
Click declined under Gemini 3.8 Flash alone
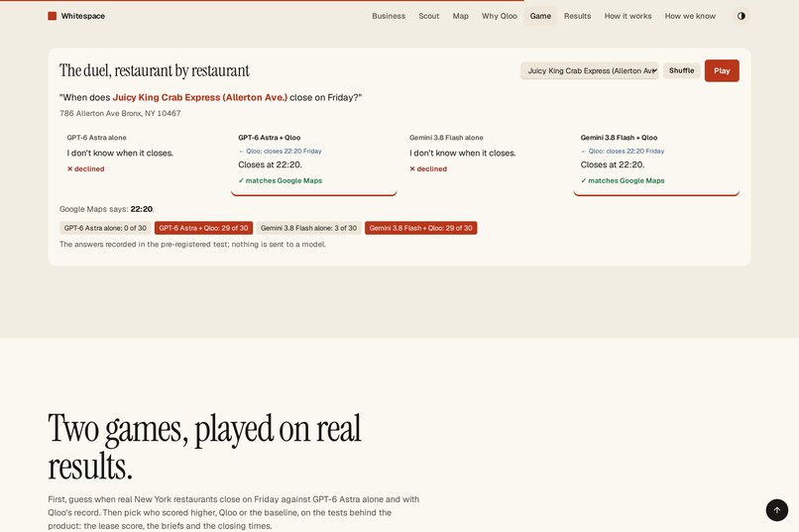coord(428,169)
